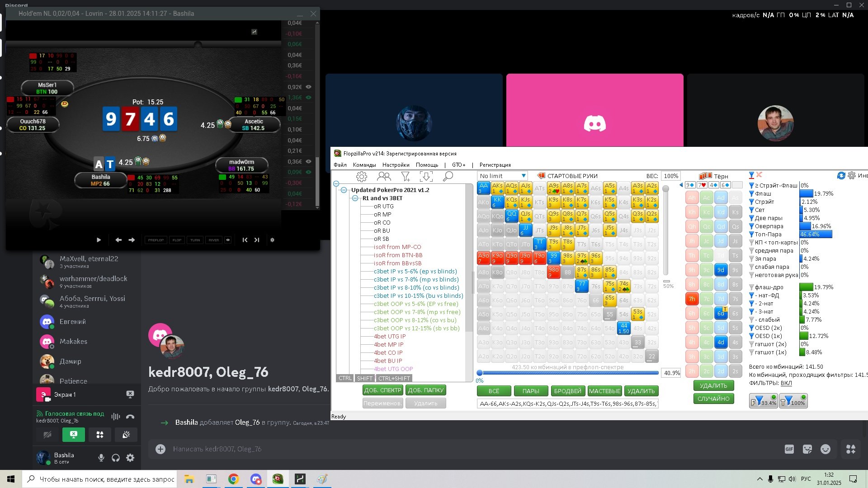Click the underlined funnel icon atop statistics
868x488 pixels.
(x=751, y=175)
